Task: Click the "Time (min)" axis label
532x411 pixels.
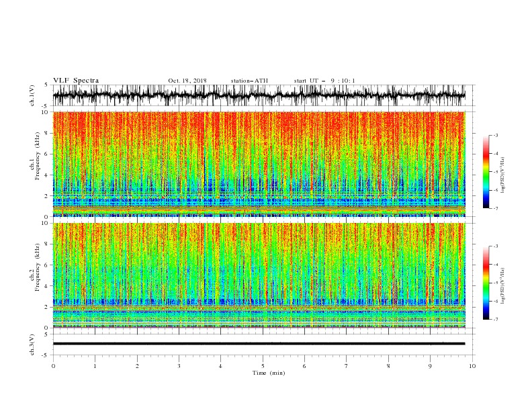Action: pos(269,373)
